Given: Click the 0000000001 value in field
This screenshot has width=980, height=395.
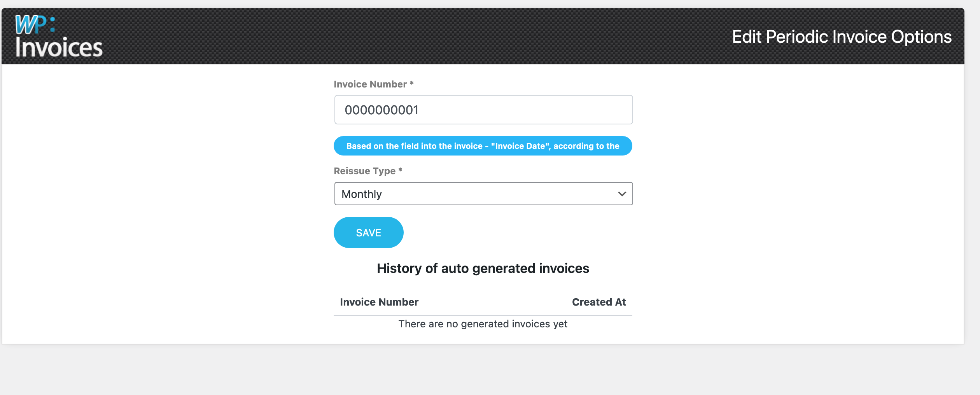Looking at the screenshot, I should (381, 110).
